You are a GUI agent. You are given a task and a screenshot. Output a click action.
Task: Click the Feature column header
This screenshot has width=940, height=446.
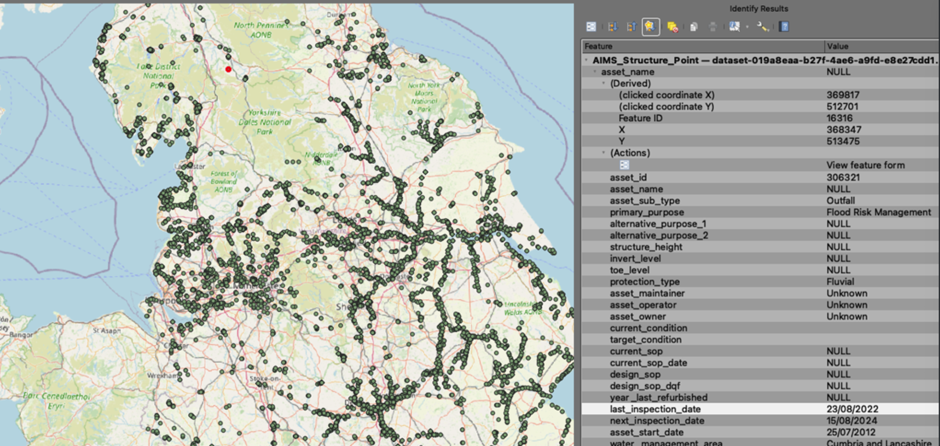point(700,46)
